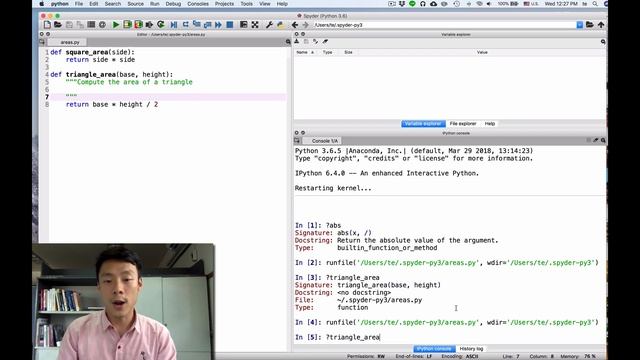This screenshot has height=360, width=640.
Task: Click the forward arrow next to working directory
Action: [x=305, y=25]
